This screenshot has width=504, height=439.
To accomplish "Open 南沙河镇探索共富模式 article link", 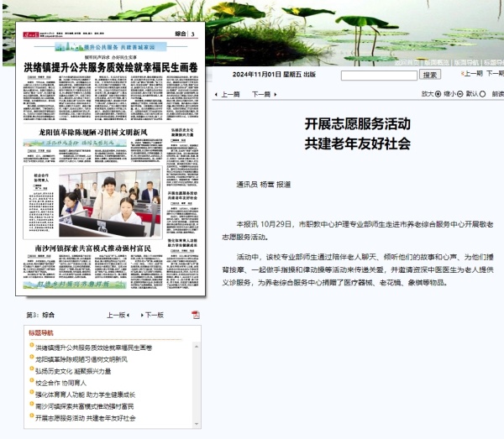I will (x=82, y=405).
